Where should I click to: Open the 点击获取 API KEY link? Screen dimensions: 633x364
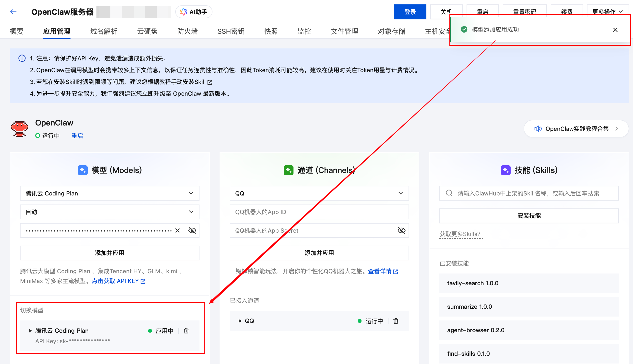(119, 281)
